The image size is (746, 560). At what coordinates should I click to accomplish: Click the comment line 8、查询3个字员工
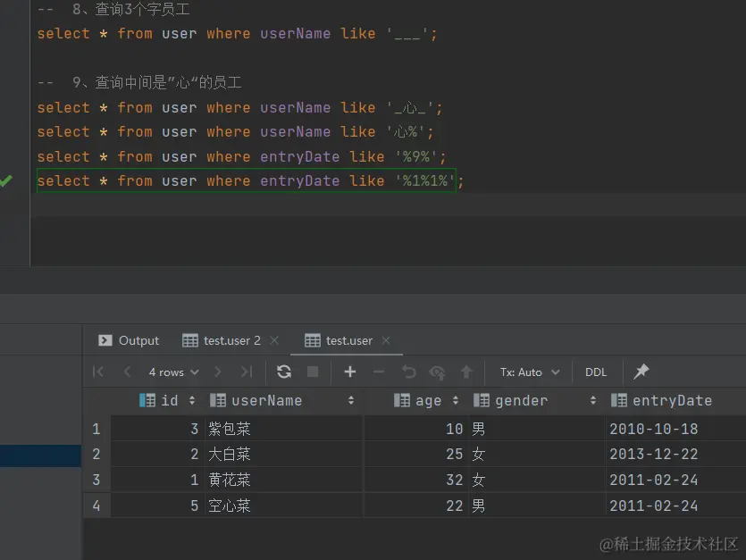[x=113, y=9]
